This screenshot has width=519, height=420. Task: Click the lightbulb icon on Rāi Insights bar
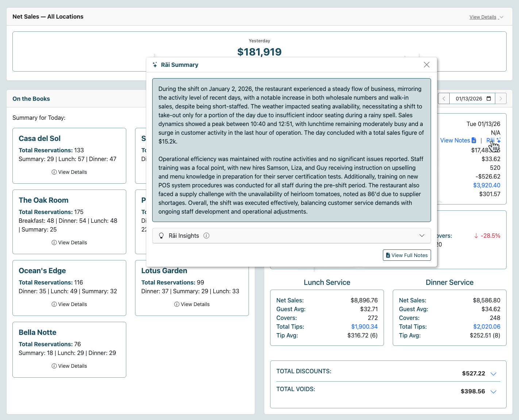pos(161,236)
